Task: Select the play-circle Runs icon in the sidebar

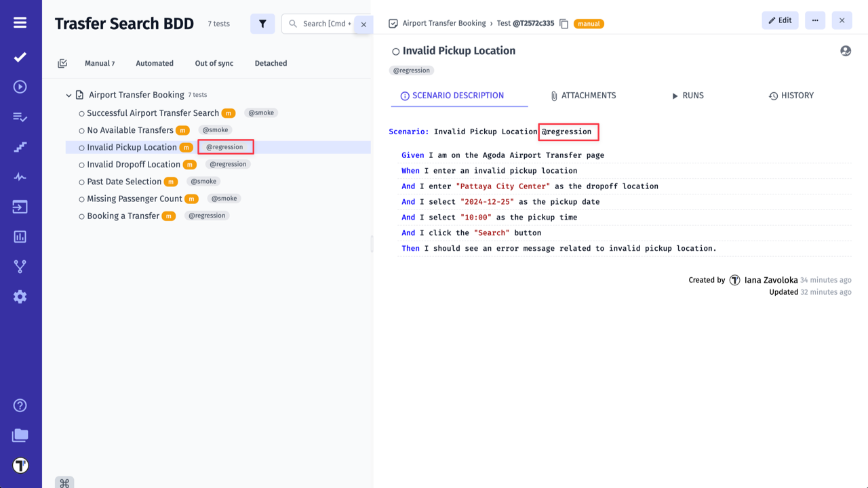Action: point(20,87)
